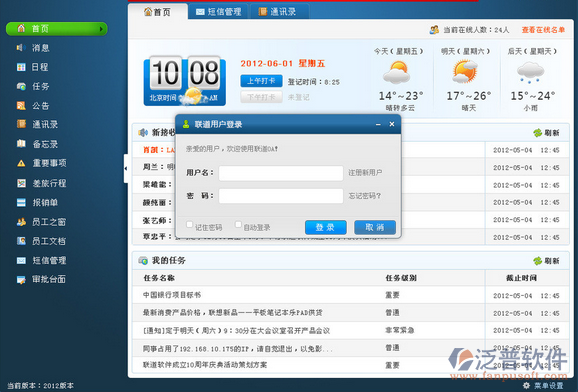Open 消息 messages in the sidebar
This screenshot has height=392, width=578.
click(33, 48)
